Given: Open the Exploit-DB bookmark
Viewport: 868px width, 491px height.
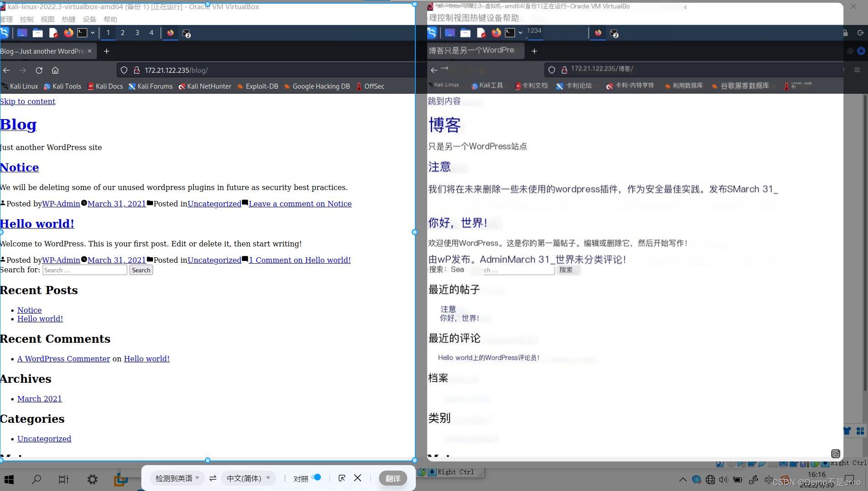Looking at the screenshot, I should click(258, 86).
